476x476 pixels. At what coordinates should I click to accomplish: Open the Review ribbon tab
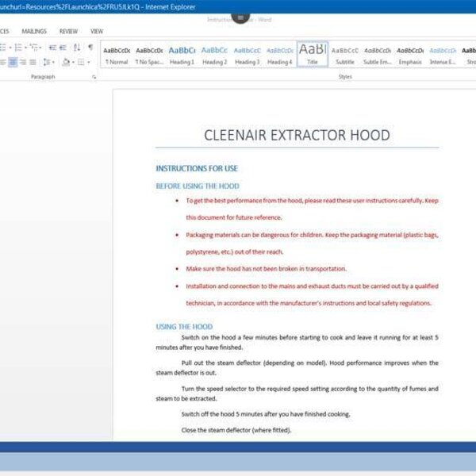coord(68,31)
